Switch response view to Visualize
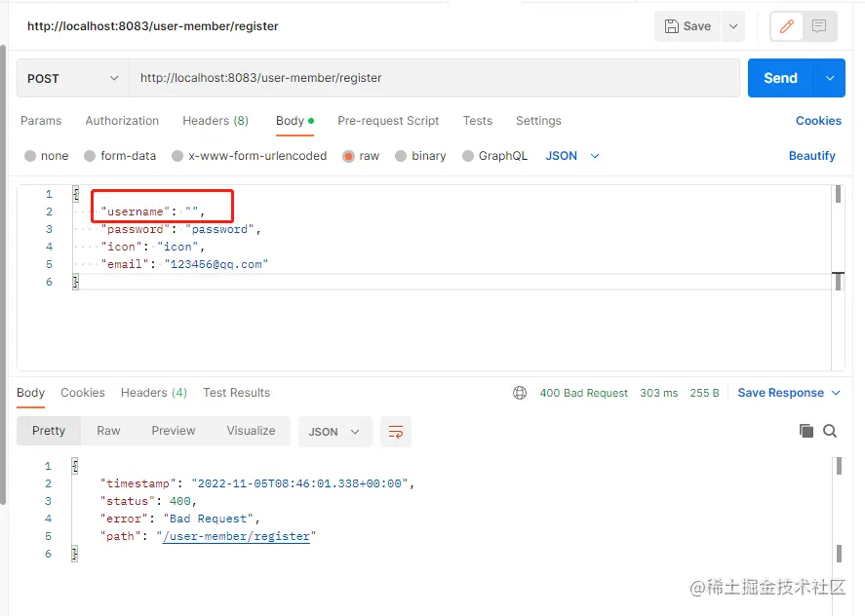This screenshot has width=865, height=616. tap(251, 431)
